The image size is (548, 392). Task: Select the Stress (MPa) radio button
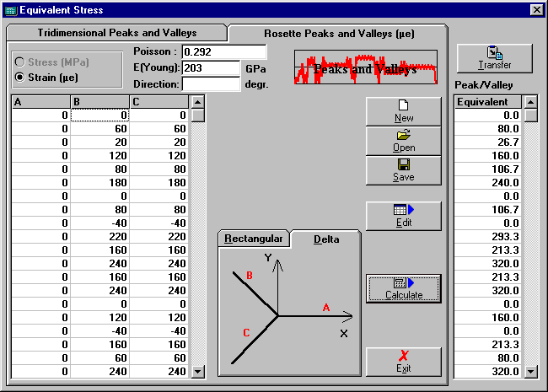click(21, 62)
